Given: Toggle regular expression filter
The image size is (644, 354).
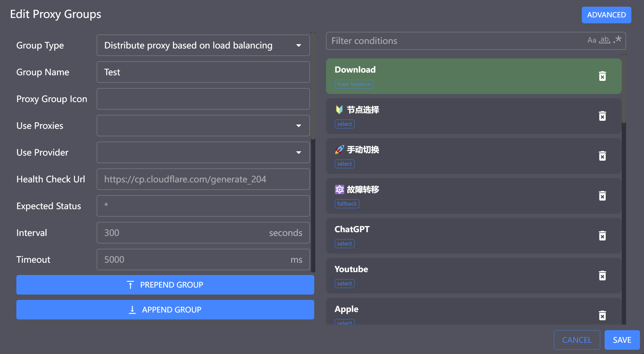Looking at the screenshot, I should (x=617, y=40).
